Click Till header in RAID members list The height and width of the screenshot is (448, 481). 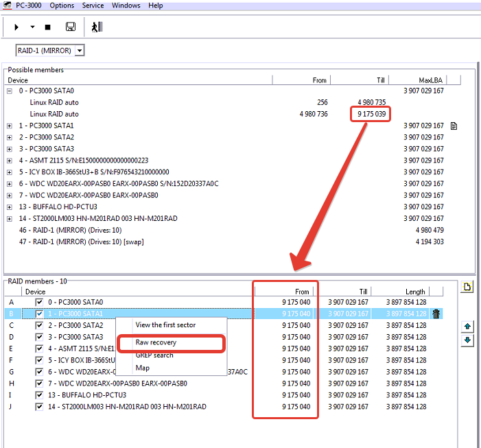[342, 292]
